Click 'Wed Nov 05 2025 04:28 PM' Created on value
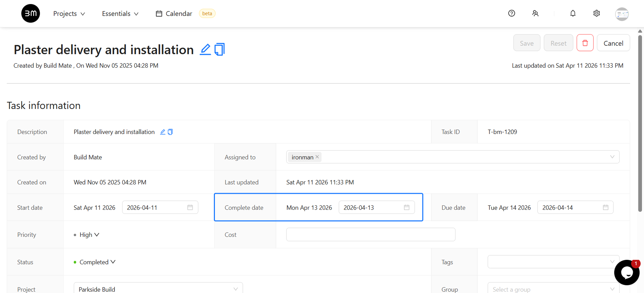Image resolution: width=644 pixels, height=293 pixels. pos(110,182)
